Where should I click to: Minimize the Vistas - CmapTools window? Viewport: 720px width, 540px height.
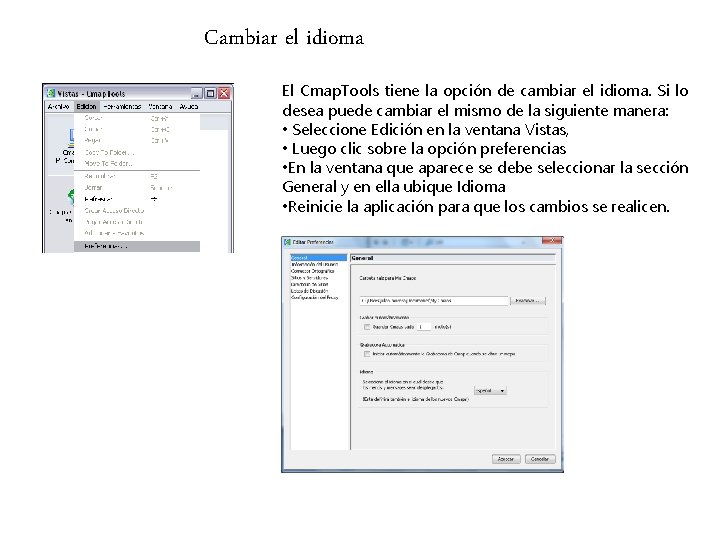pos(197,93)
